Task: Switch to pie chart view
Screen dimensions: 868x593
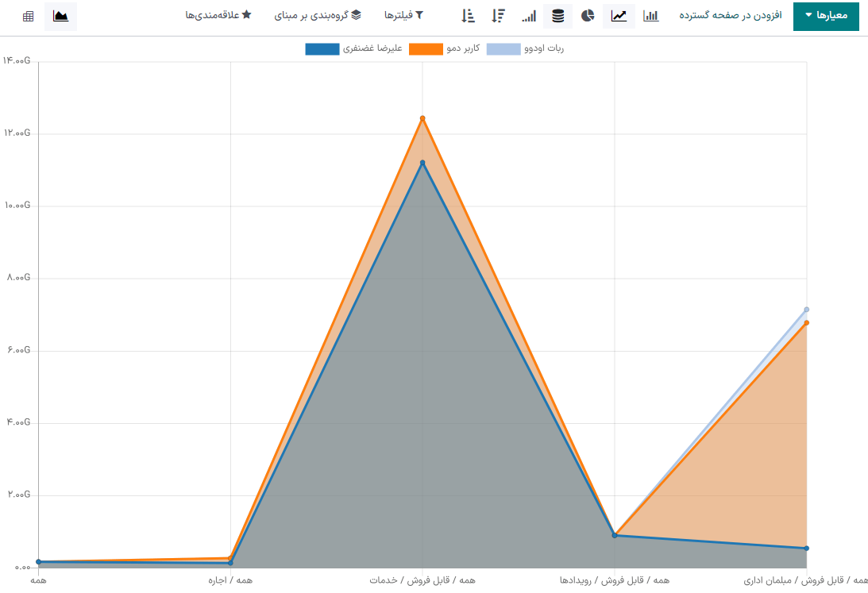Action: [588, 16]
